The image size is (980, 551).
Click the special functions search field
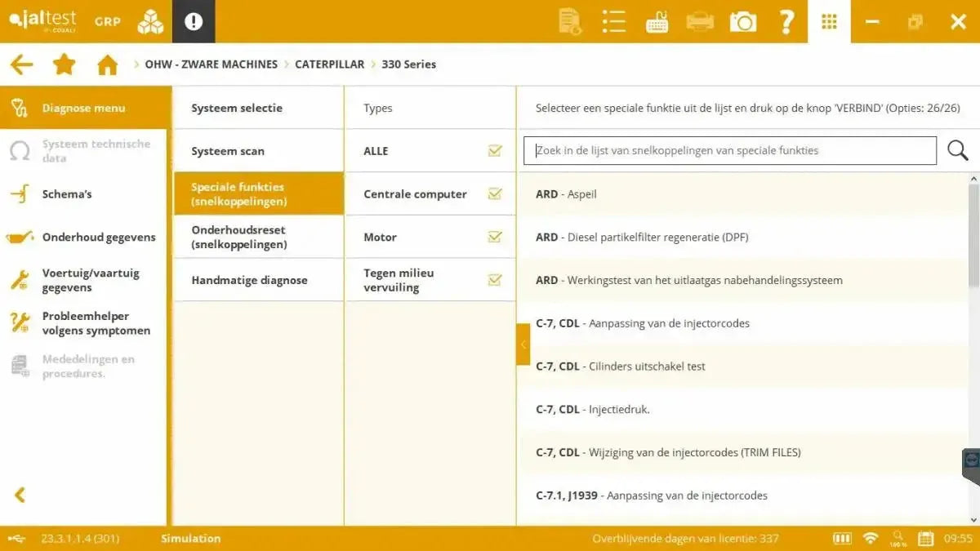729,150
